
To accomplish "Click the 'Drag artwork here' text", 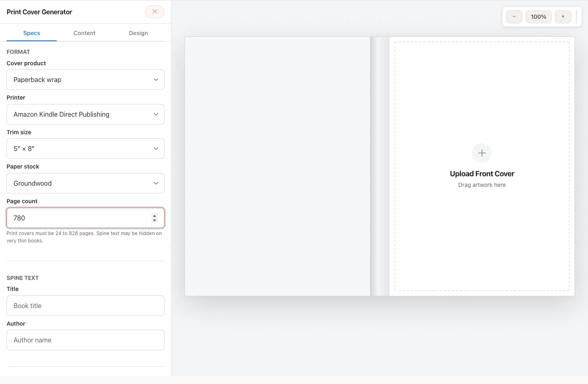I will click(482, 185).
